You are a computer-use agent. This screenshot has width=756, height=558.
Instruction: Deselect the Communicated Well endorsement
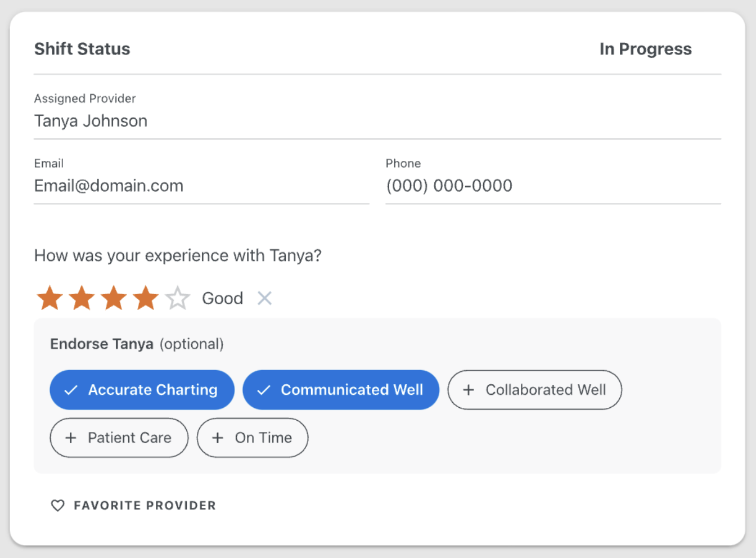click(341, 390)
